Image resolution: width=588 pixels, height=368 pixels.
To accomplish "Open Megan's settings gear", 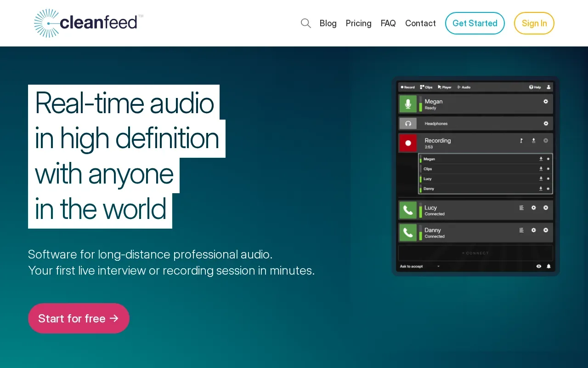I will coord(546,101).
